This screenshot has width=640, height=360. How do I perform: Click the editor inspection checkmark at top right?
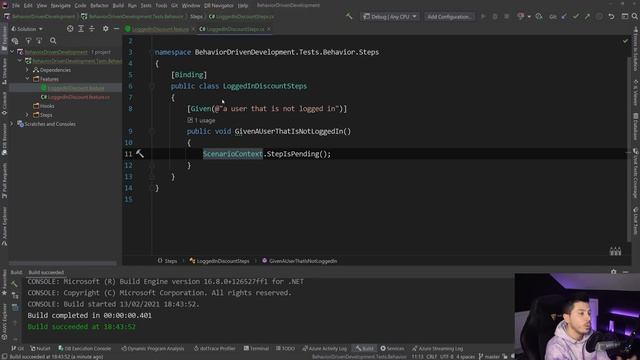coord(625,41)
